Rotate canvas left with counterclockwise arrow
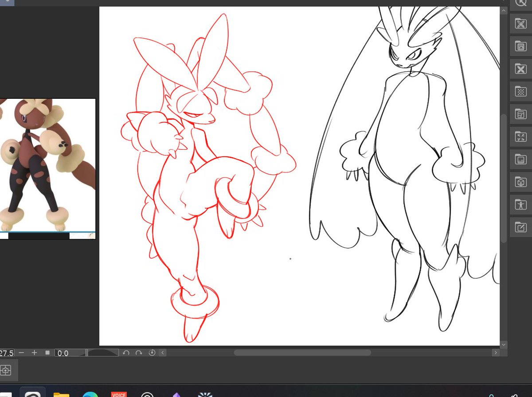532x397 pixels. tap(126, 353)
